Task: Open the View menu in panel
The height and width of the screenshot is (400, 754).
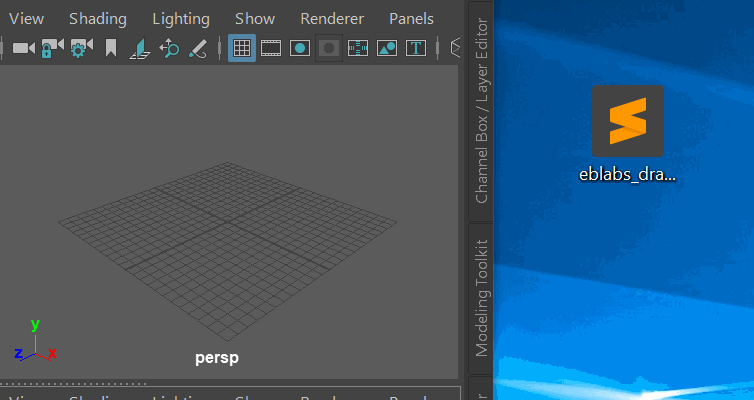Action: pyautogui.click(x=26, y=19)
